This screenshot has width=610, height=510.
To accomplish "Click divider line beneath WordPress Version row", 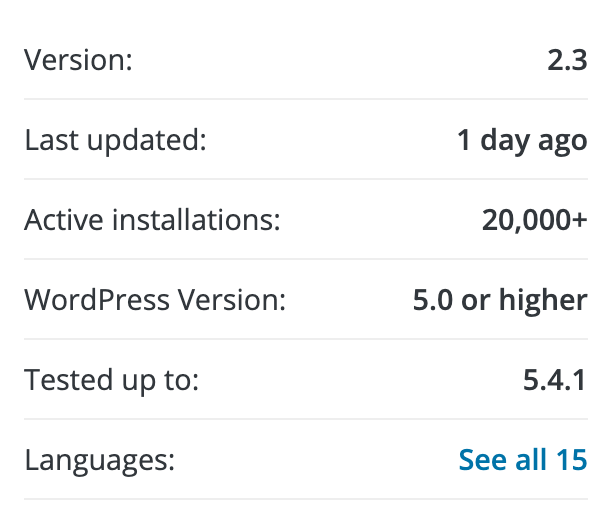I will tap(305, 339).
